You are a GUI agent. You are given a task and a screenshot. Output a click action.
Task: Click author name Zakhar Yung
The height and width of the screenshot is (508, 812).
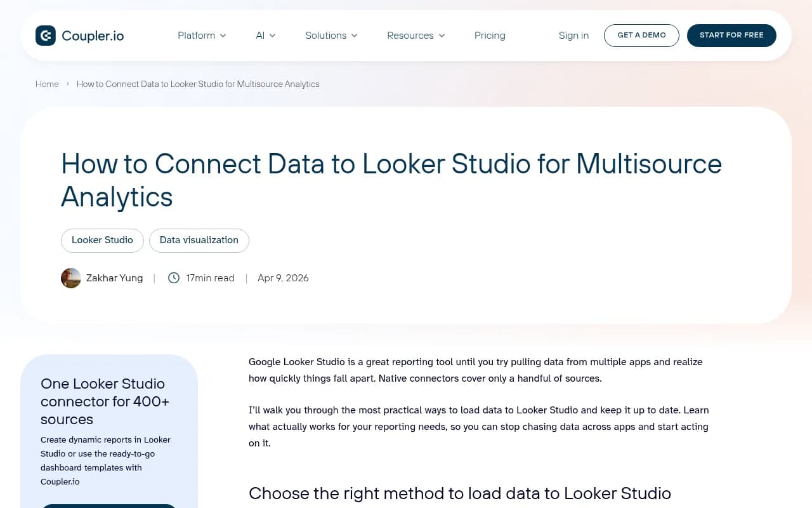point(114,277)
